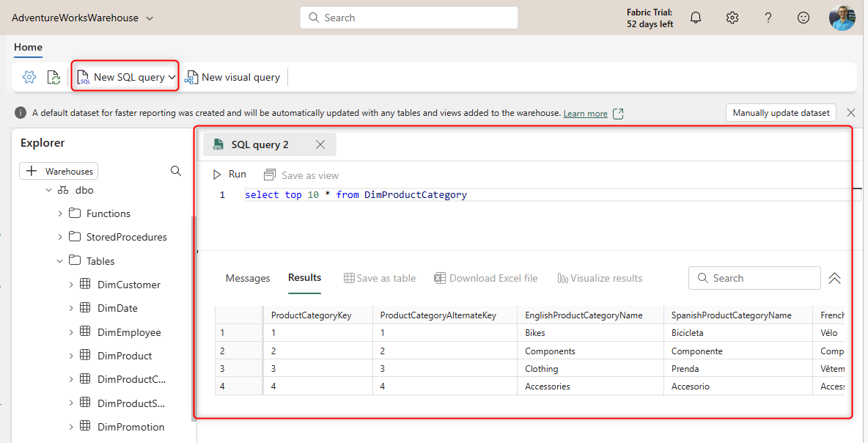
Task: Click the feedback smiley icon
Action: pos(803,18)
